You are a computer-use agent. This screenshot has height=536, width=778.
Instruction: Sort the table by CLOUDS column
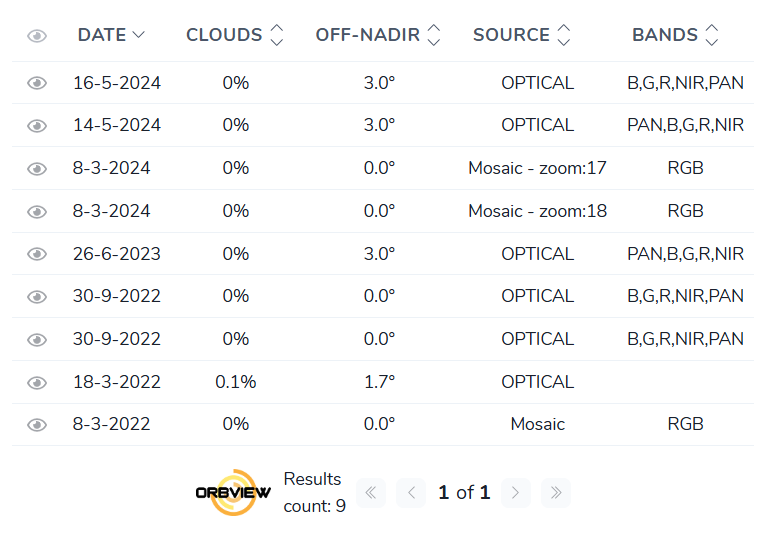[x=276, y=35]
